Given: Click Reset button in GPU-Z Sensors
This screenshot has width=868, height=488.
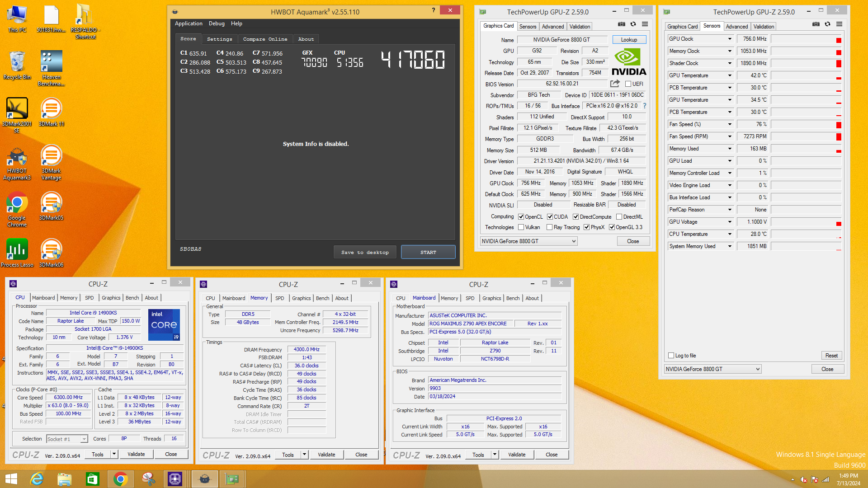Looking at the screenshot, I should click(x=831, y=356).
